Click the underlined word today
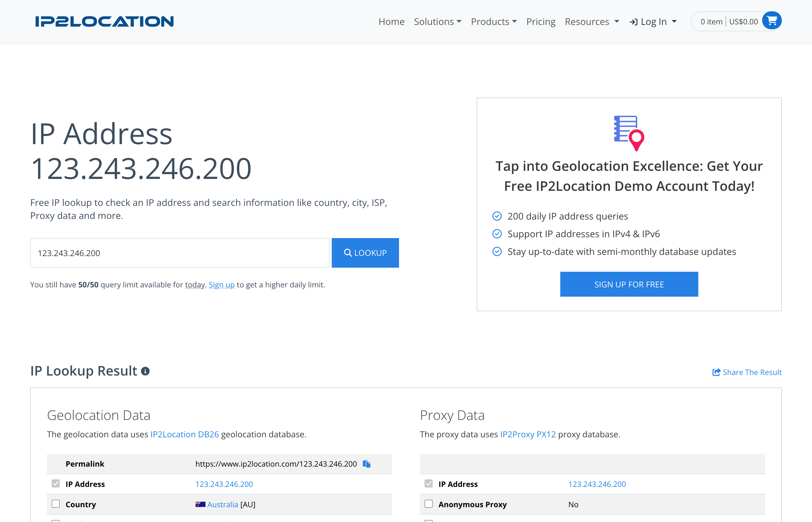 [x=195, y=285]
